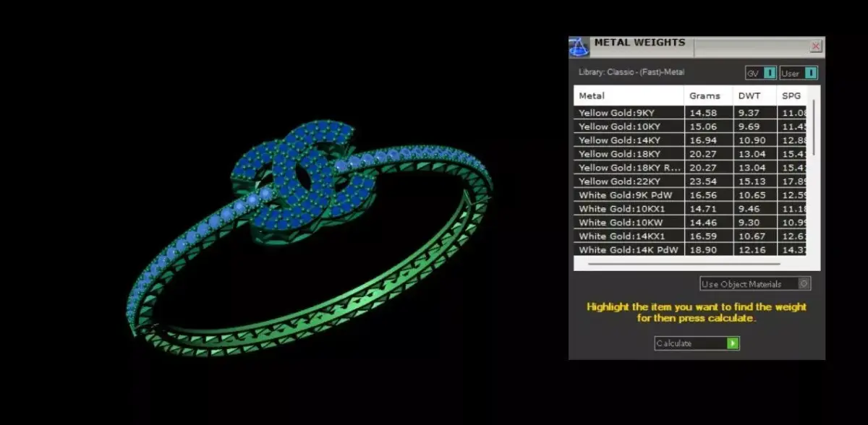This screenshot has width=868, height=425.
Task: Click the METAL WEIGHTS title text
Action: (x=639, y=43)
